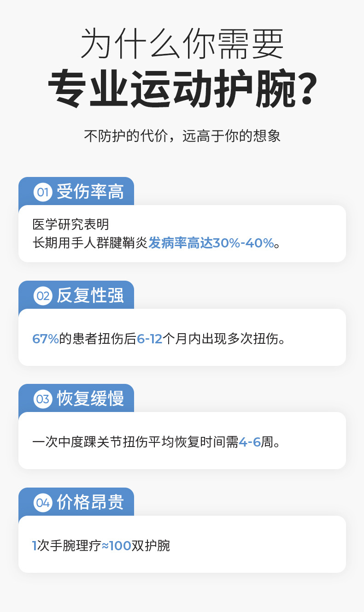Click the card about 踝关节扭伤 recovery
Viewport: 364px width, 612px height.
click(182, 441)
